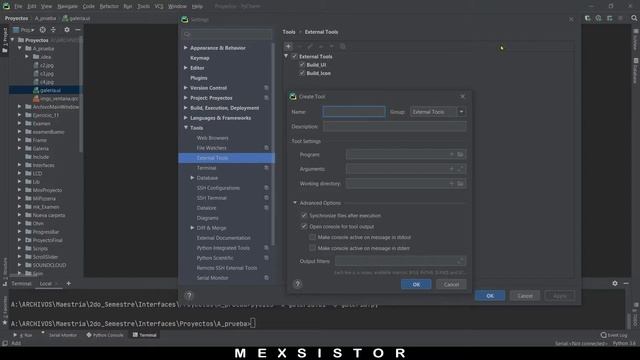The width and height of the screenshot is (640, 360).
Task: Click the Collapse All icon in Project panel
Action: [53, 30]
